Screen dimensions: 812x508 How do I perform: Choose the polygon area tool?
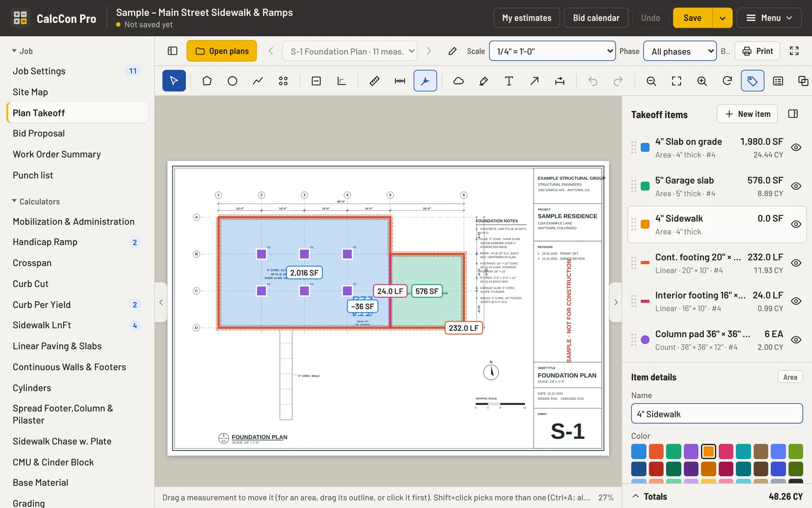click(207, 81)
